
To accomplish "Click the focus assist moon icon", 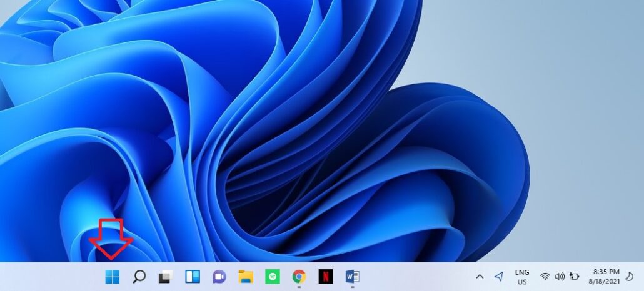I will coord(629,277).
